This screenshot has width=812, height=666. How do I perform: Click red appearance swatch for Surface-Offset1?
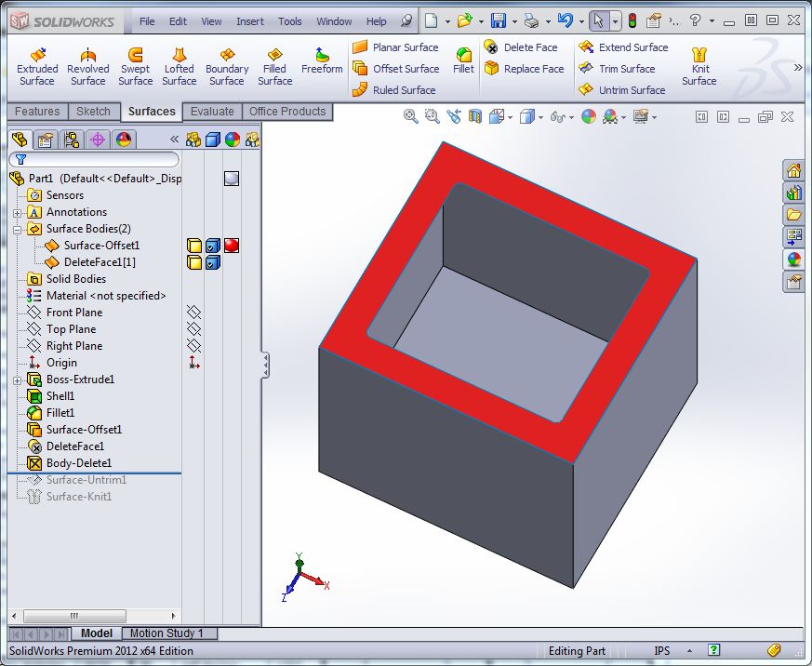point(232,246)
